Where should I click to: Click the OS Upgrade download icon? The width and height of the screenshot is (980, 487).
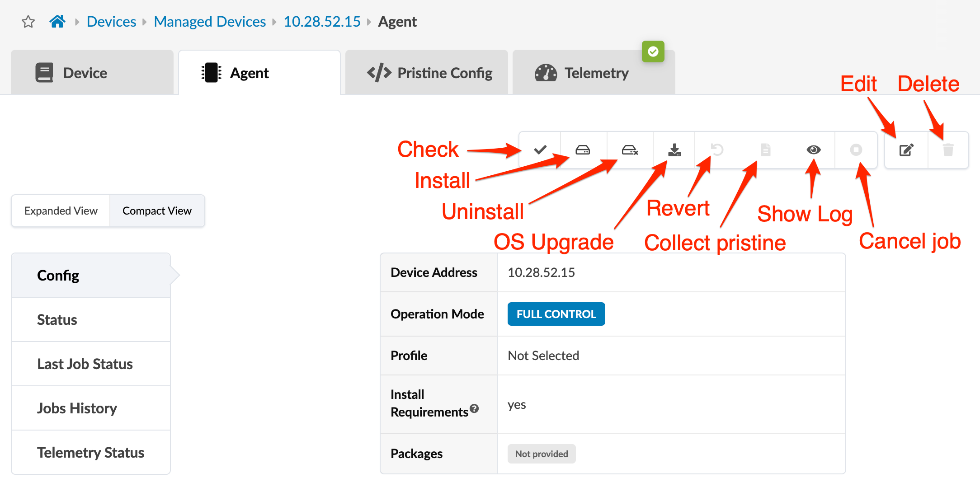pos(674,150)
